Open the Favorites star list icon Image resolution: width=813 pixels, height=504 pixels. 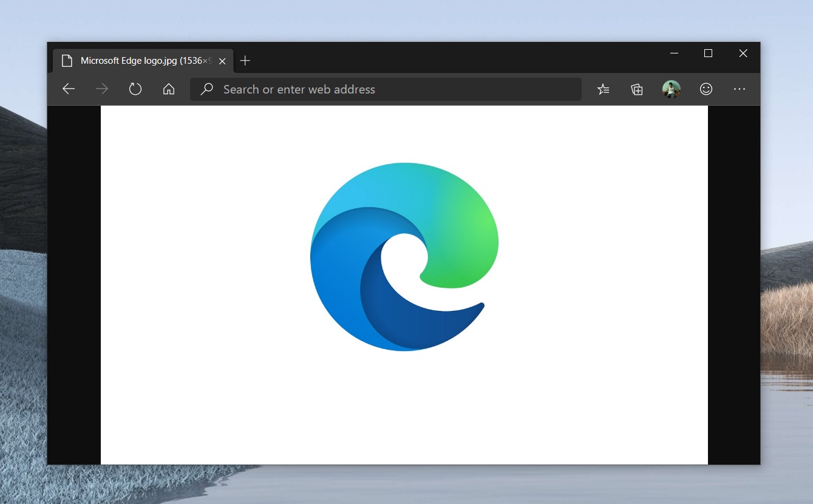pos(603,89)
